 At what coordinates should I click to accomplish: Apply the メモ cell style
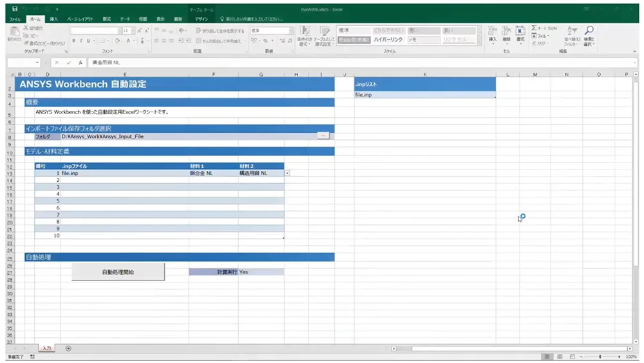click(x=423, y=40)
